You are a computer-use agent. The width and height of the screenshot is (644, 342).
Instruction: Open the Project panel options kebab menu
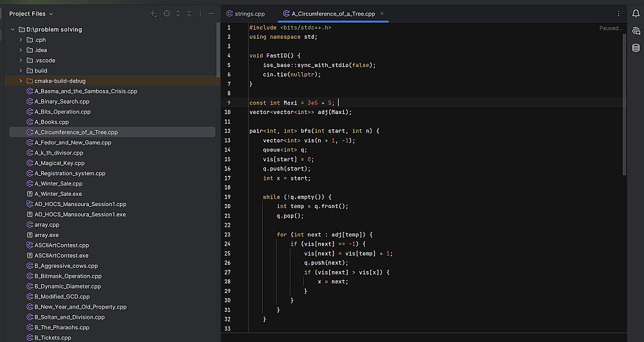click(x=200, y=14)
